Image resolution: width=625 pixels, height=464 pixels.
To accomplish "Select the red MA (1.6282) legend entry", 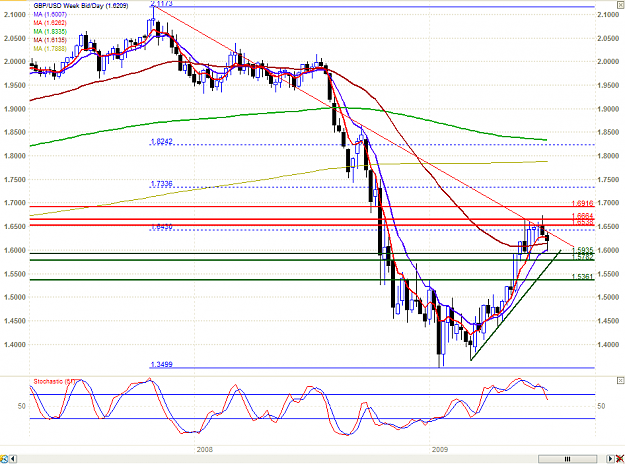I will [x=50, y=23].
